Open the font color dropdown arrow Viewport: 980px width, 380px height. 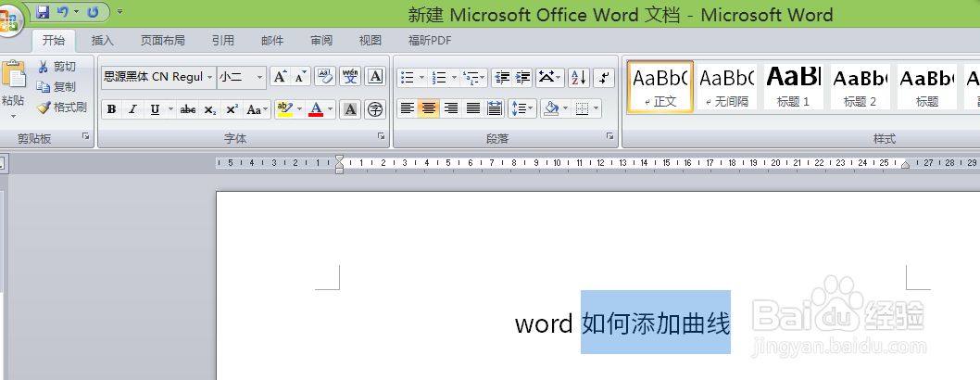tap(331, 109)
